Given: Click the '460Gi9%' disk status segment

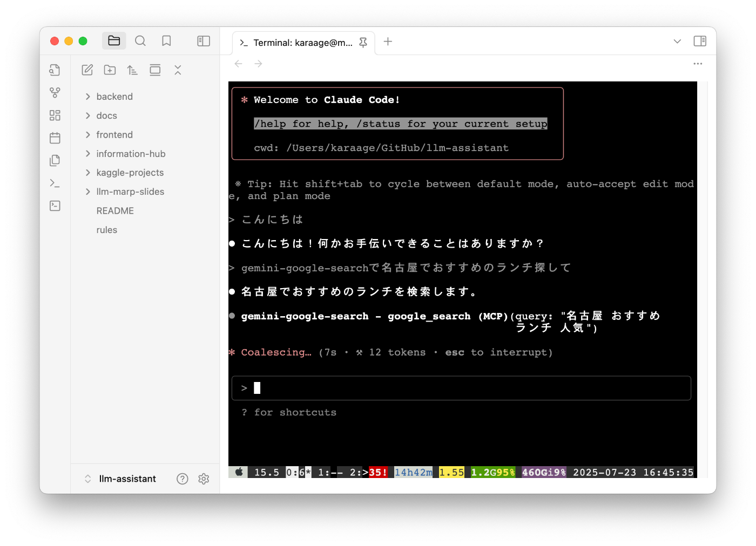Looking at the screenshot, I should pyautogui.click(x=544, y=473).
